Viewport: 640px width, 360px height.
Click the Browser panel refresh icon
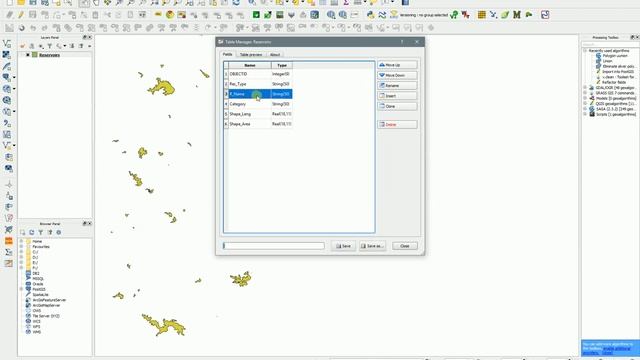31,232
